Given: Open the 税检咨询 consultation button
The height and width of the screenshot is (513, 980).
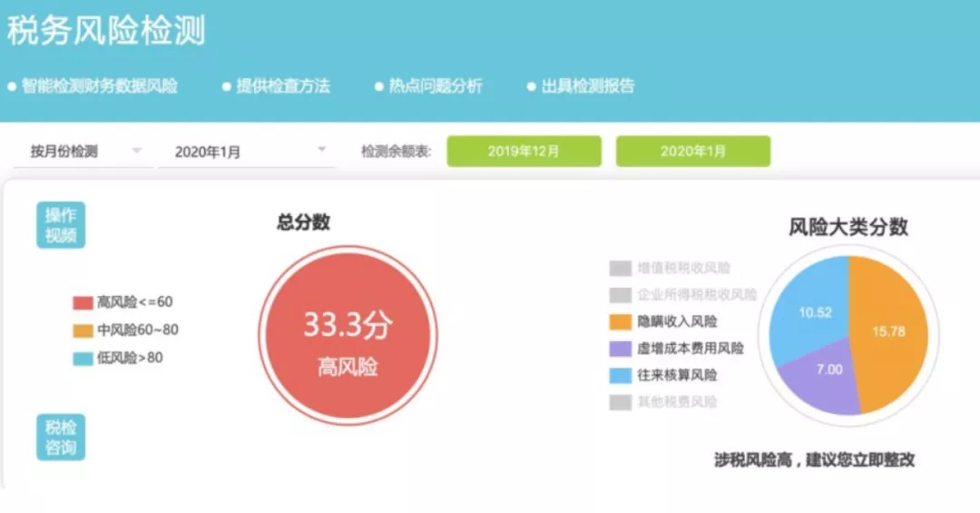Looking at the screenshot, I should point(61,438).
